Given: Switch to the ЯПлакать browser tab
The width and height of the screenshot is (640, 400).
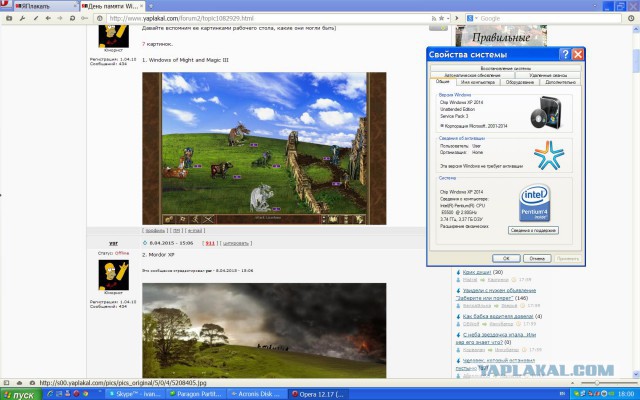Looking at the screenshot, I should click(46, 6).
